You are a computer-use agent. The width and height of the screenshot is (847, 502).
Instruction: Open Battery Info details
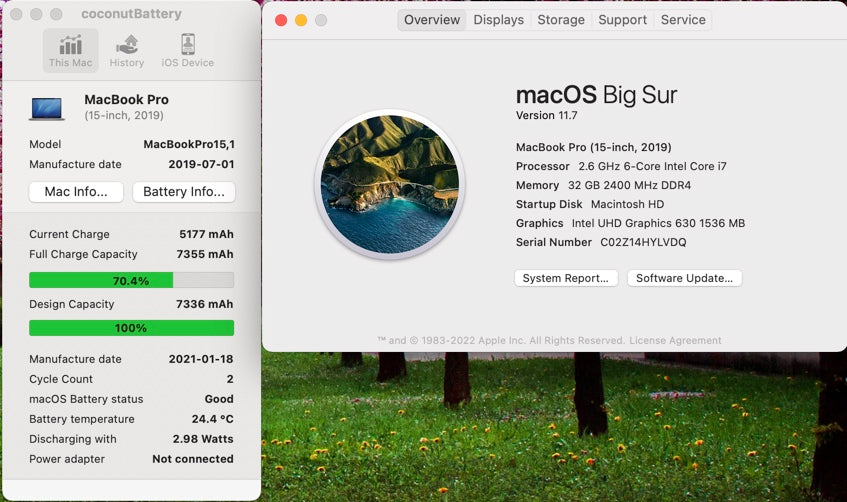pyautogui.click(x=184, y=192)
